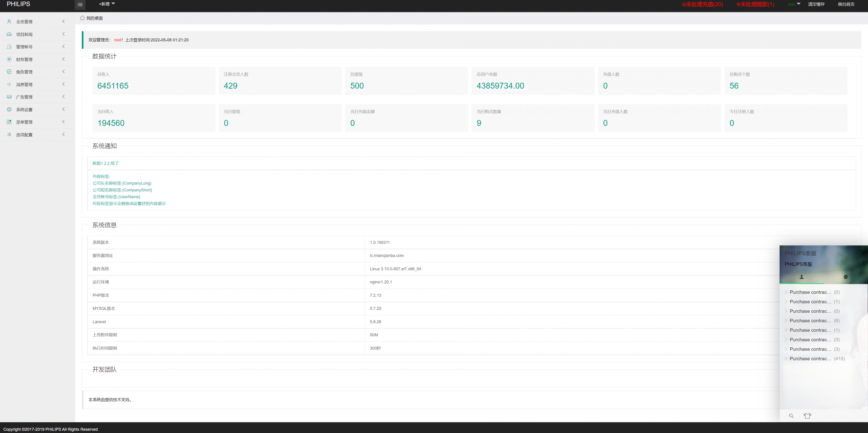Open 选项配置 sidebar menu
Image resolution: width=868 pixels, height=433 pixels.
24,135
